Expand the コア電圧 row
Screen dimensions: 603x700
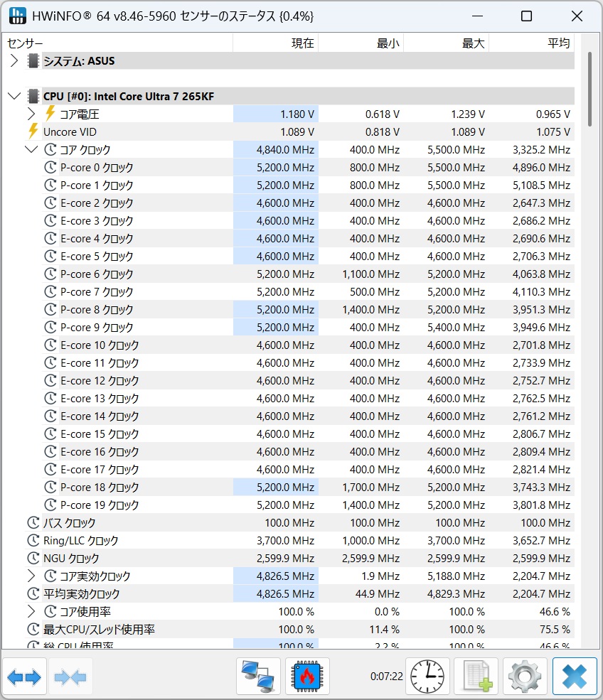pos(31,114)
